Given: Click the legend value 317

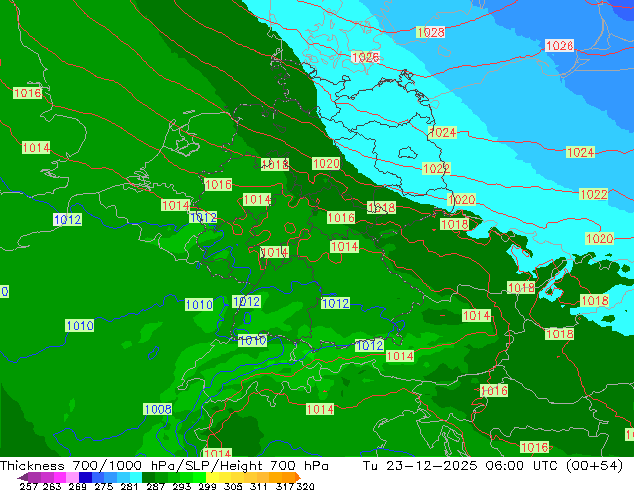Looking at the screenshot, I should 285,486.
